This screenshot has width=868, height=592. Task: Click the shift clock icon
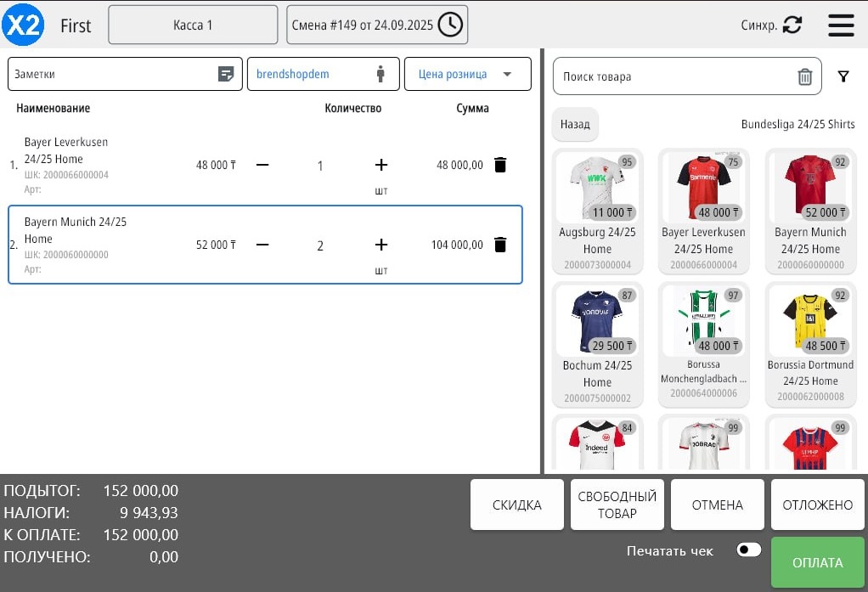pos(450,25)
